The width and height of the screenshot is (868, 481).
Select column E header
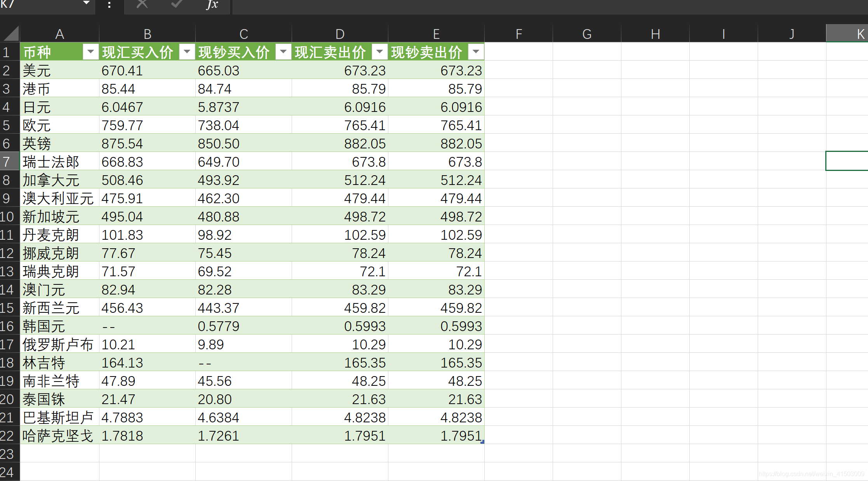(x=437, y=34)
